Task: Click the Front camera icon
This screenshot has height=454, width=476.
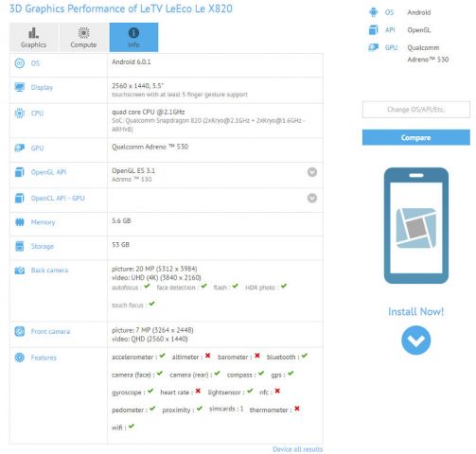Action: point(20,331)
